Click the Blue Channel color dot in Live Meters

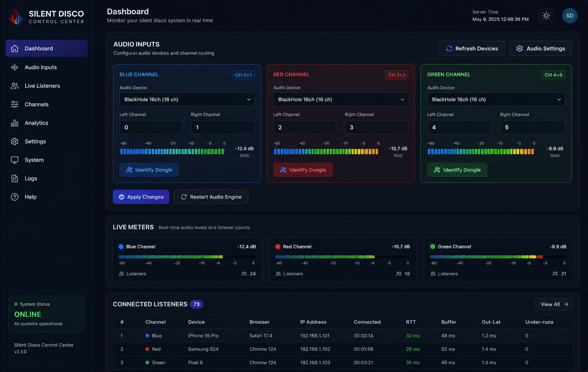click(x=121, y=247)
